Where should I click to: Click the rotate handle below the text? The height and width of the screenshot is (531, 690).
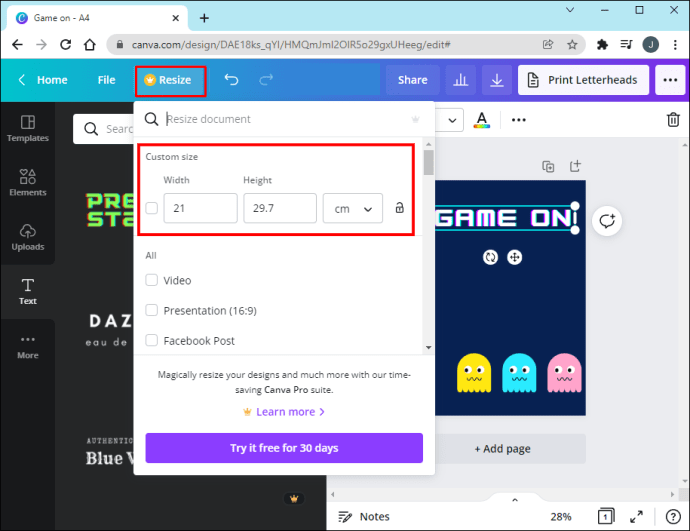coord(490,257)
